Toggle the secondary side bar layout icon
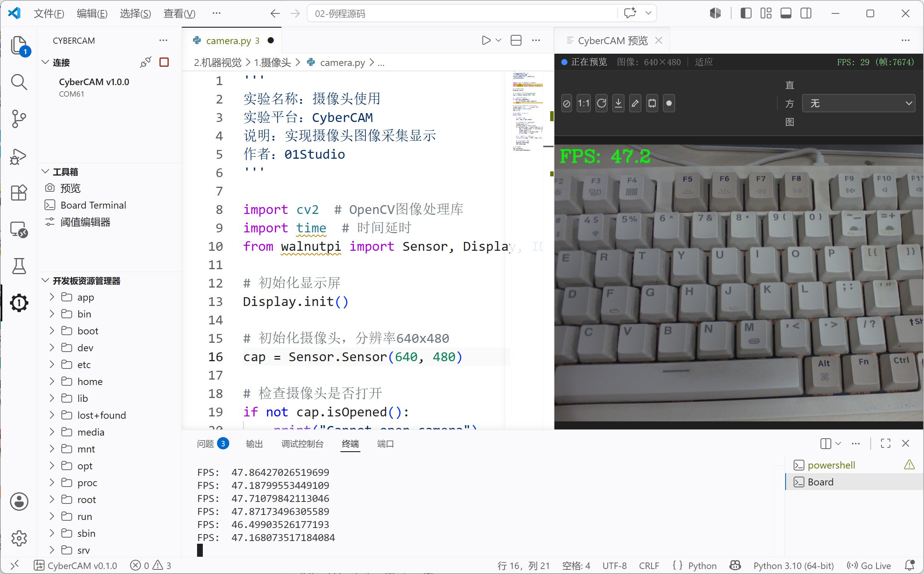 pos(806,13)
